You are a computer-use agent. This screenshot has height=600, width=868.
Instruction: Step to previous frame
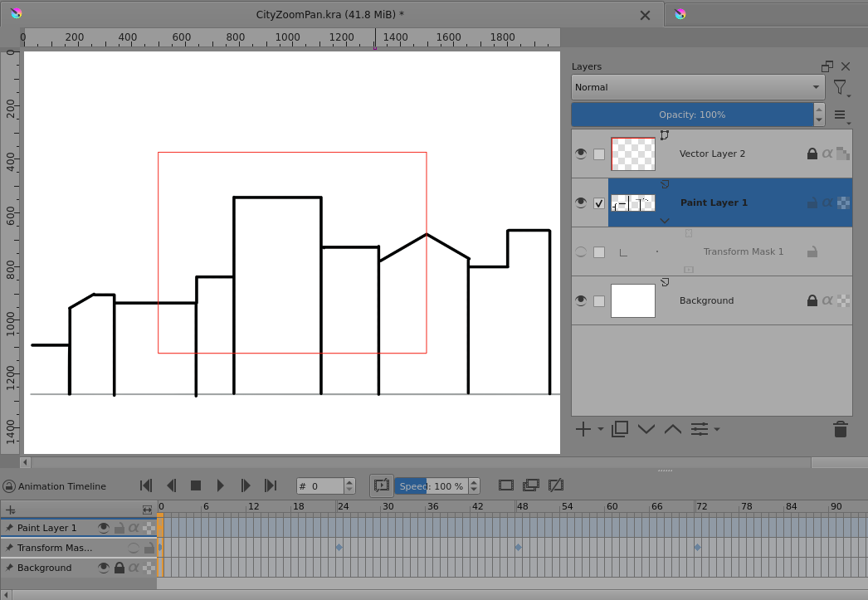click(x=172, y=485)
